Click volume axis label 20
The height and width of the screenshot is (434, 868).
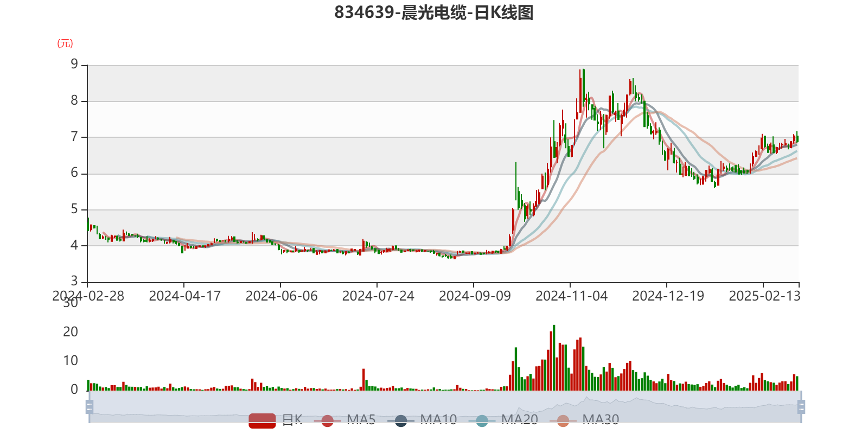coord(71,331)
